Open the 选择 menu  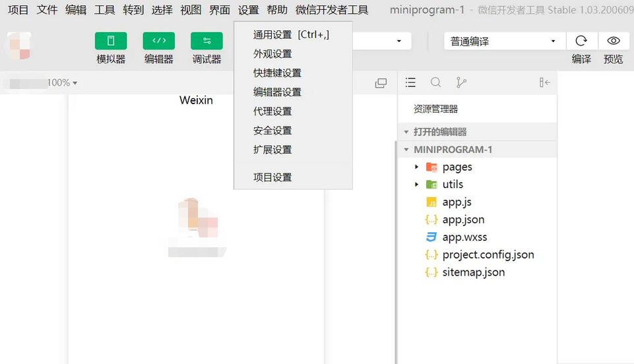(162, 10)
